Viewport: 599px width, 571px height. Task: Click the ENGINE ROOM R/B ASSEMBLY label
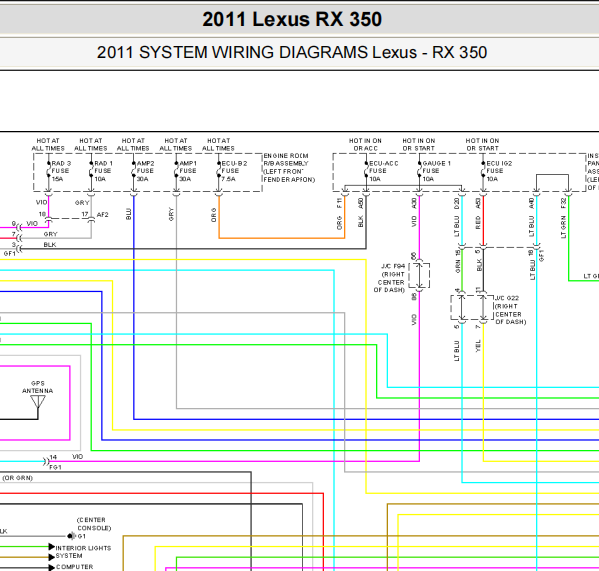coord(289,168)
